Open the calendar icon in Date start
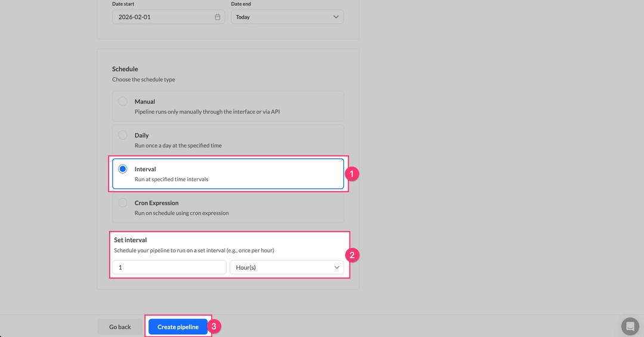Screen dimensions: 644x337 click(x=218, y=17)
